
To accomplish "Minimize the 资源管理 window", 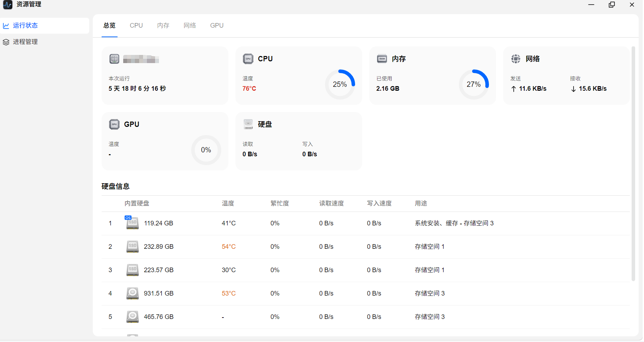I will click(x=591, y=5).
